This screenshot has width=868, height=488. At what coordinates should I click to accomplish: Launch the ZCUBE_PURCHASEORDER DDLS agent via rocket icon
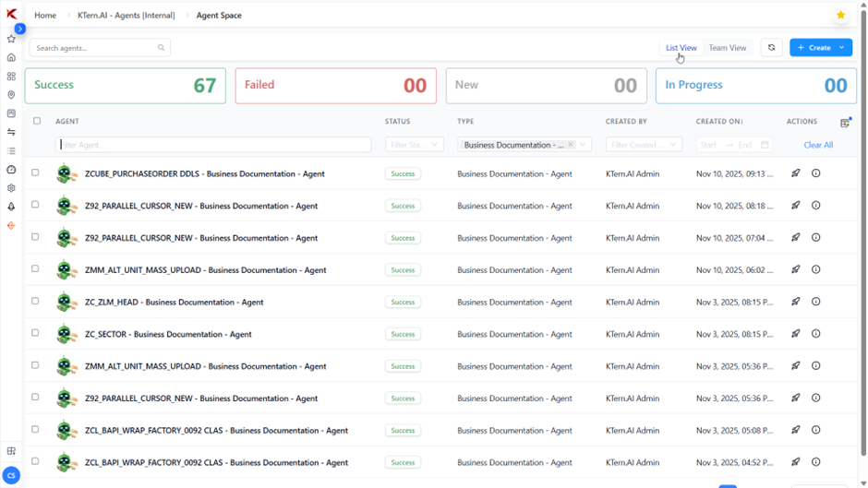tap(795, 173)
